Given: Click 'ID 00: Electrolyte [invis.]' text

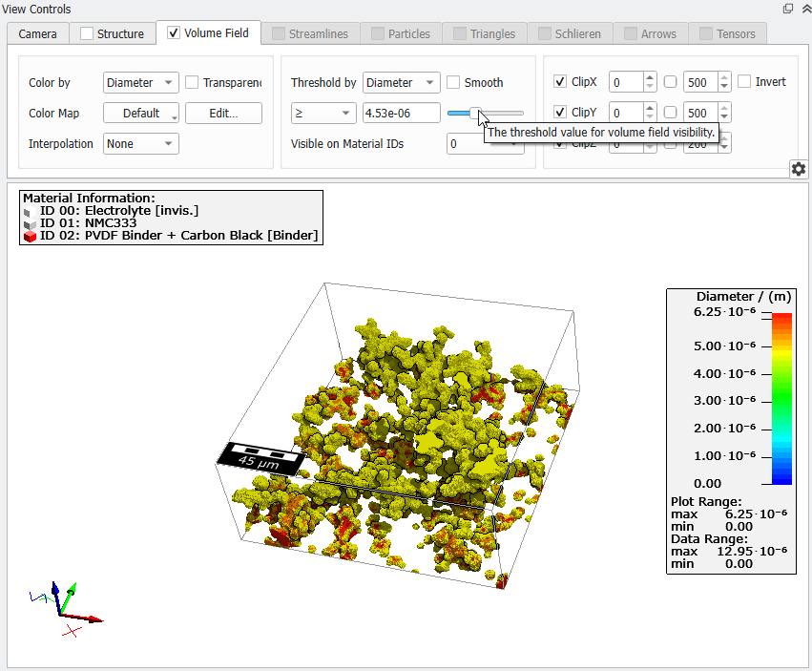Looking at the screenshot, I should [x=119, y=211].
